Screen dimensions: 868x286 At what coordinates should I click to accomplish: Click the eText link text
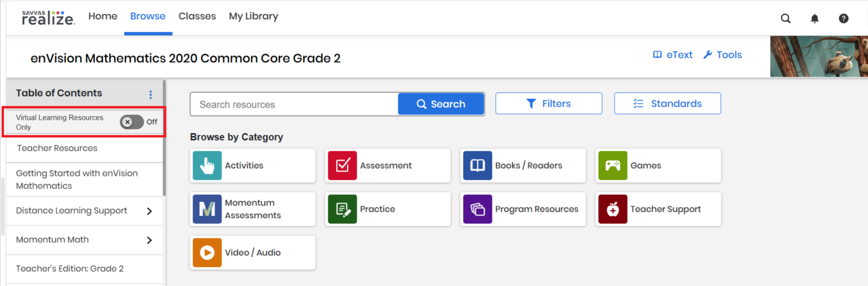click(680, 54)
